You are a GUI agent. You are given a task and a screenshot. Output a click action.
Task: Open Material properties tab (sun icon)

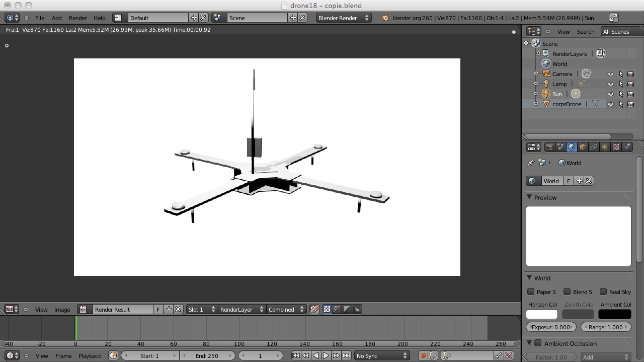pos(605,147)
